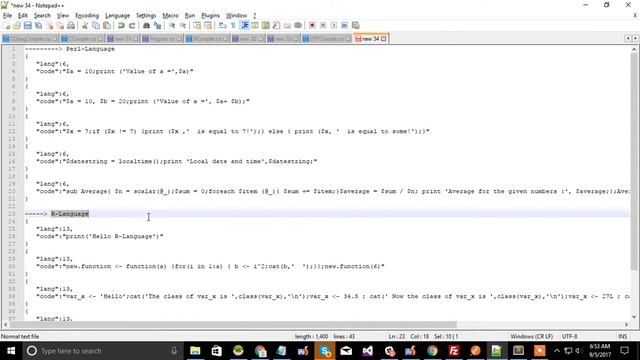Switch to the first document tab
This screenshot has height=360, width=640.
click(x=30, y=39)
